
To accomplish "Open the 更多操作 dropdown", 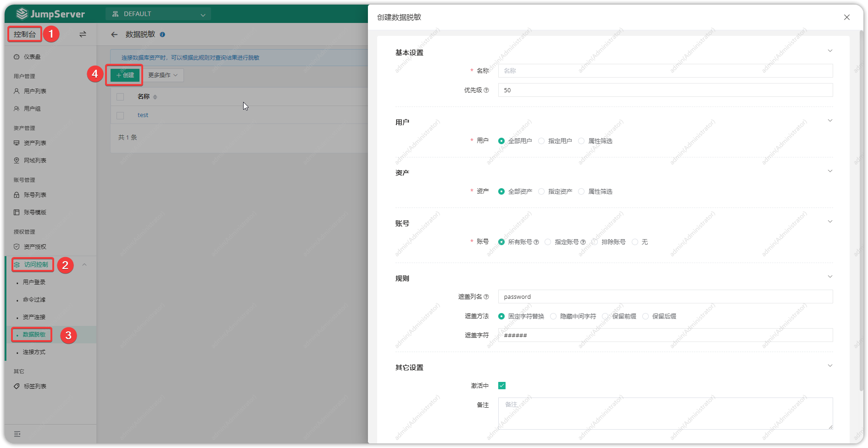I will (x=163, y=75).
